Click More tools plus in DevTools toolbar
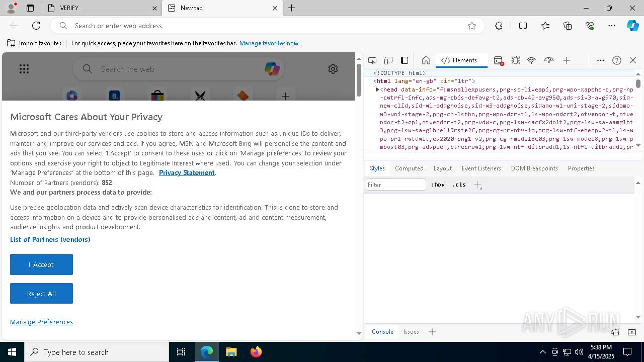 pyautogui.click(x=567, y=60)
